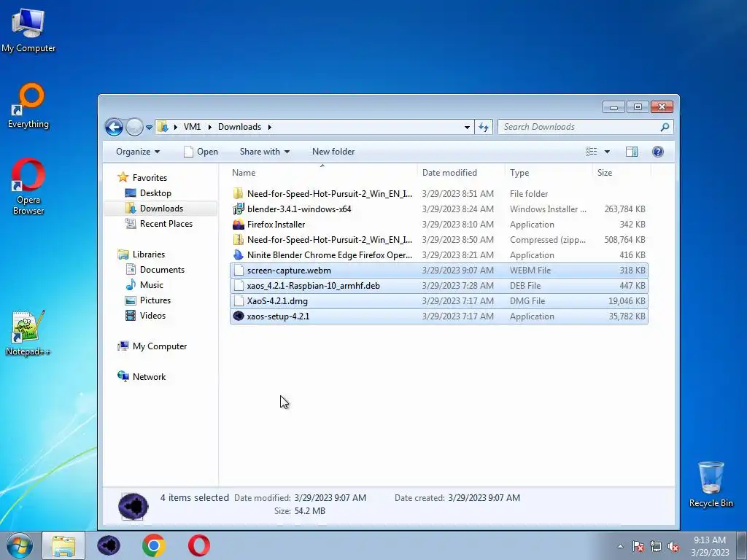
Task: Launch the Notepad++ desktop shortcut
Action: tap(28, 332)
